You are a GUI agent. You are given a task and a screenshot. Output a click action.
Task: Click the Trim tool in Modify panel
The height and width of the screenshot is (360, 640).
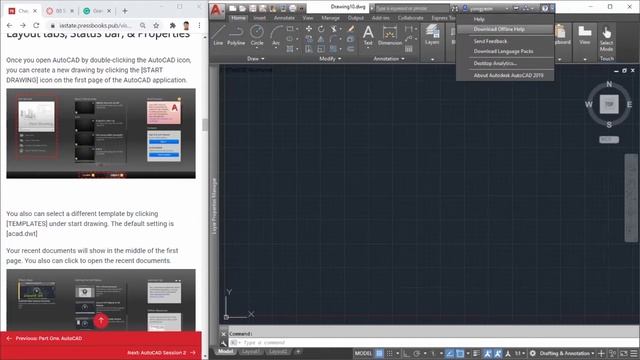point(333,29)
